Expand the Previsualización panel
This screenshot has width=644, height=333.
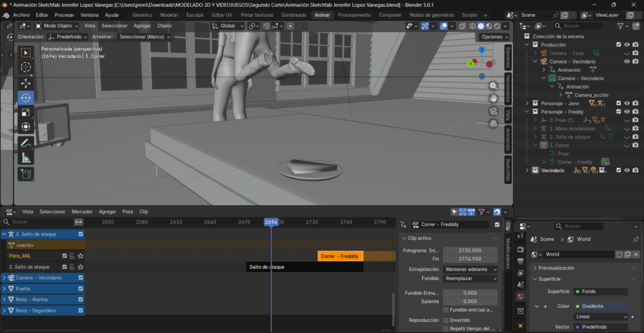coord(557,268)
